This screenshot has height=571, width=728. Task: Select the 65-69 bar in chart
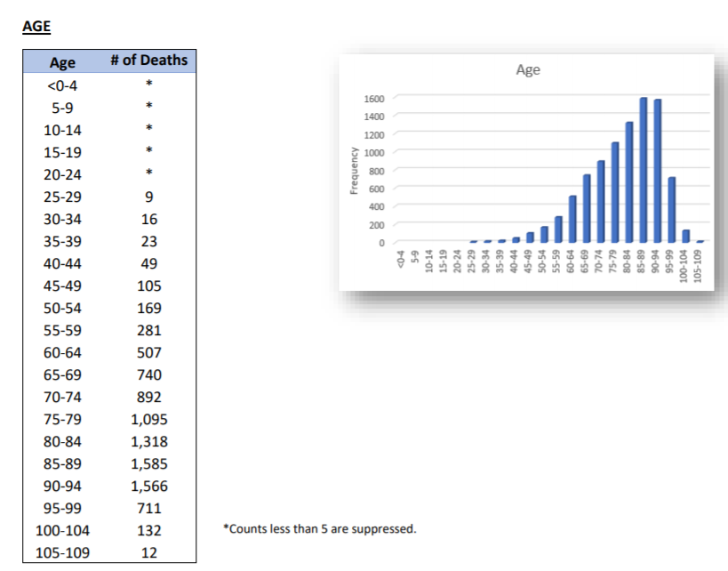point(587,209)
